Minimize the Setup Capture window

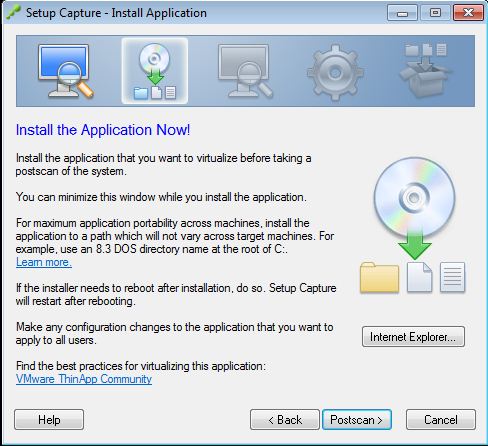(x=402, y=13)
